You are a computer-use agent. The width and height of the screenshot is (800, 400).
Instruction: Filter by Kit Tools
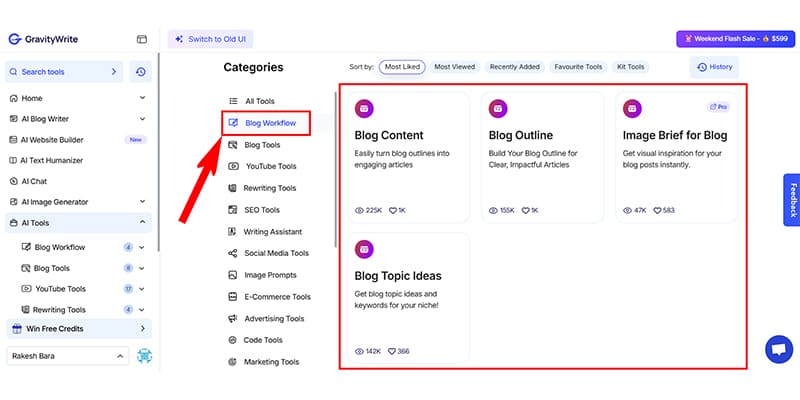point(630,67)
